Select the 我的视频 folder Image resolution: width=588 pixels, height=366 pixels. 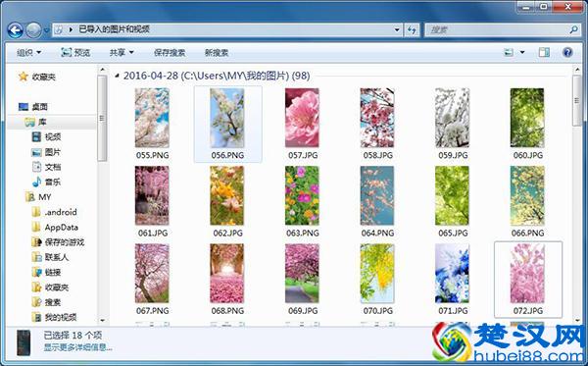(x=54, y=317)
